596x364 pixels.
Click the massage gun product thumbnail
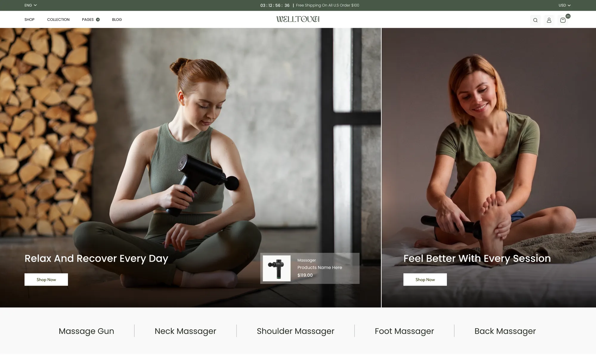(x=277, y=268)
